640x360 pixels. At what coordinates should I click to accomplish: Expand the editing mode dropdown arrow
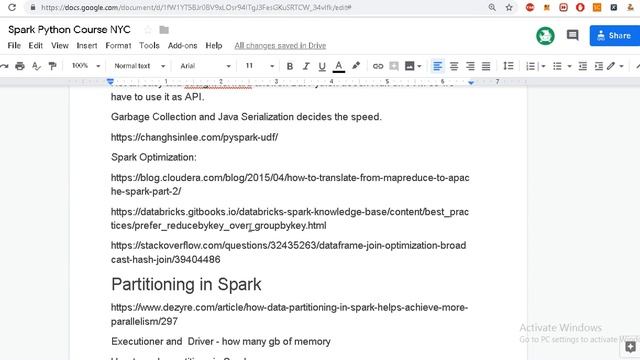(x=621, y=66)
